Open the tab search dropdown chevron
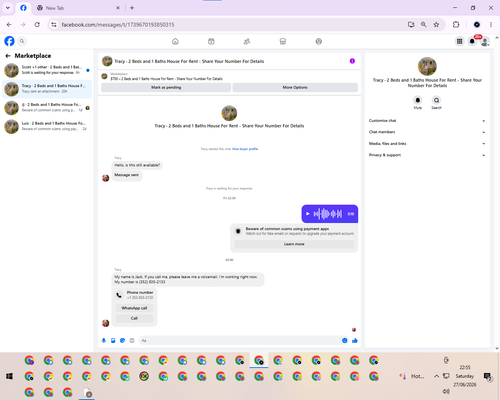The height and width of the screenshot is (400, 500). (x=8, y=8)
